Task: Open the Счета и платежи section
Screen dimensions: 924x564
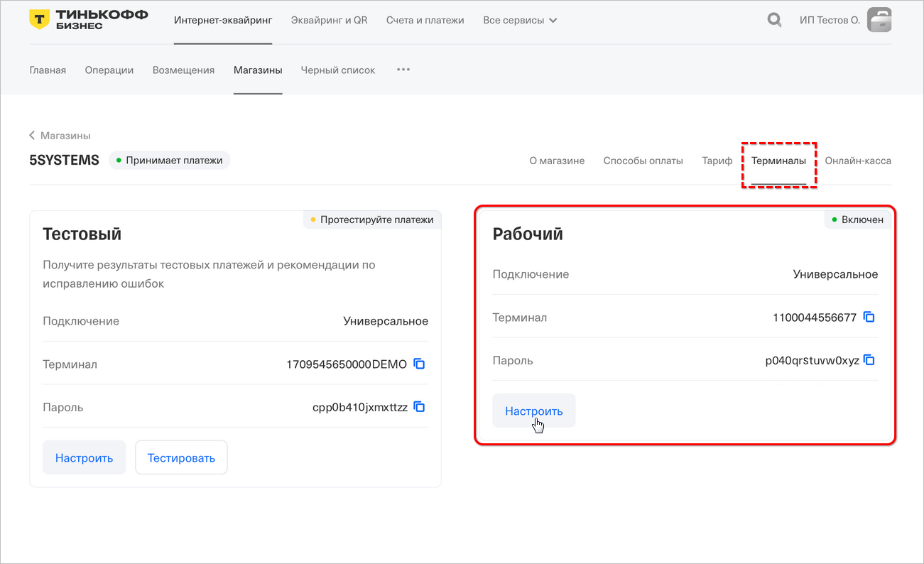Action: click(425, 20)
